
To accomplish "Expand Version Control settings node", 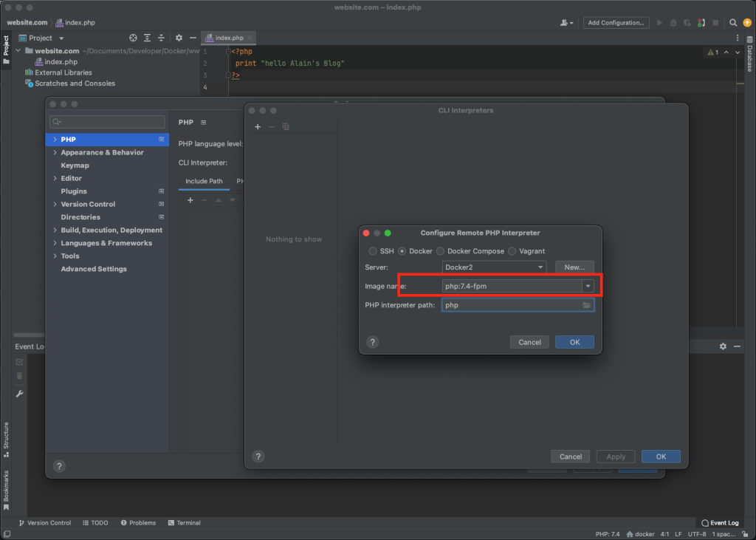I will tap(55, 205).
